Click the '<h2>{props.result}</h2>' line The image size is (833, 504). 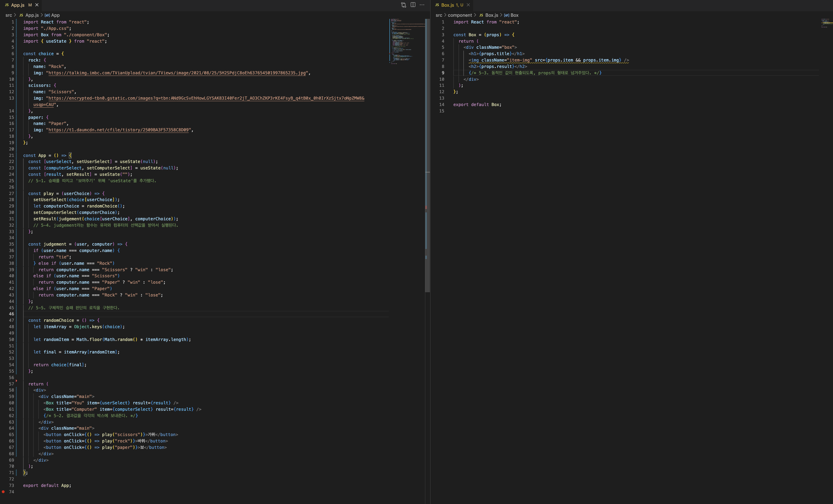coord(498,67)
